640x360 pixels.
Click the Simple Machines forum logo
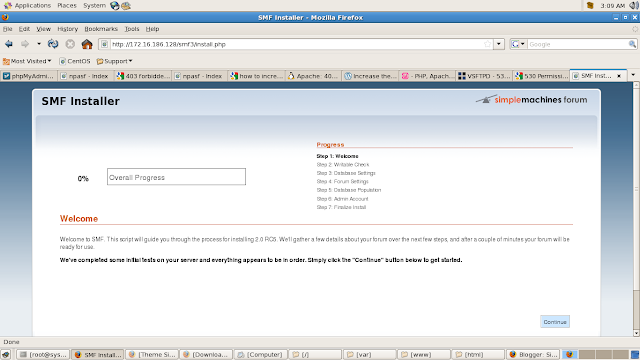pyautogui.click(x=531, y=100)
